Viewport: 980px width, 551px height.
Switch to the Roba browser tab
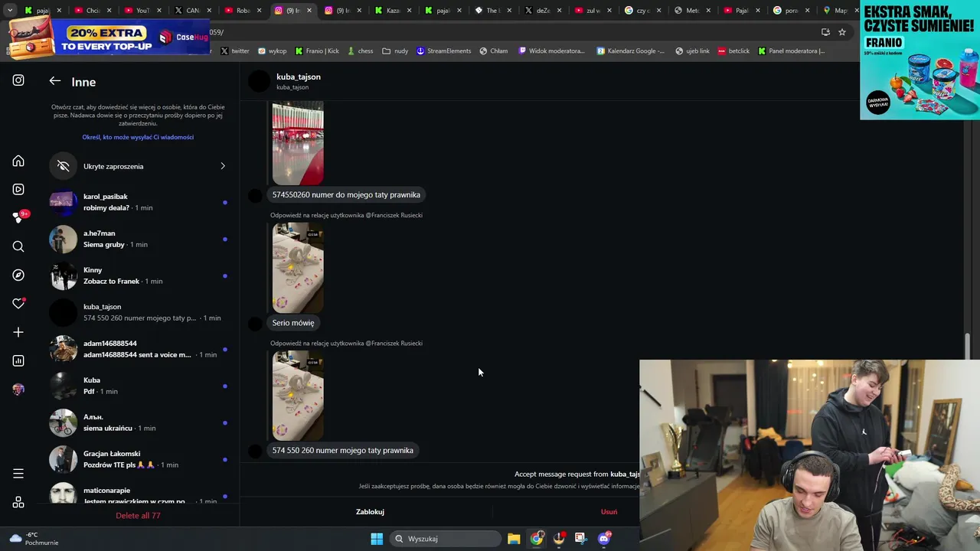pos(238,11)
